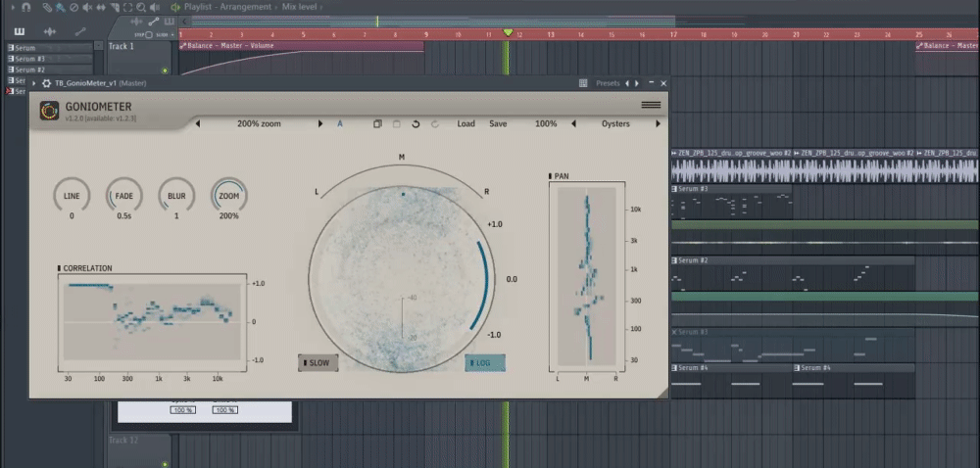Click the automation icon above track header

point(154,22)
